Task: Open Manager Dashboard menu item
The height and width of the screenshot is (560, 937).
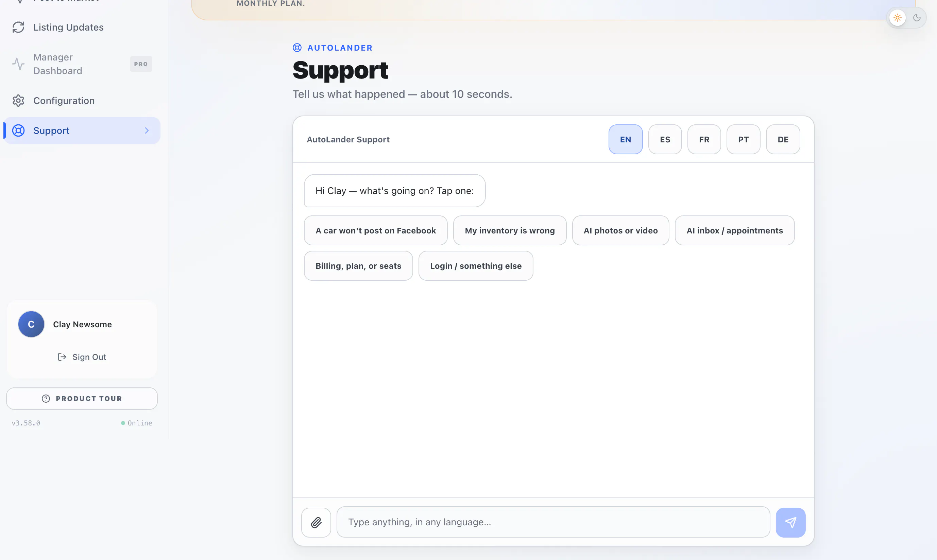Action: [82, 64]
